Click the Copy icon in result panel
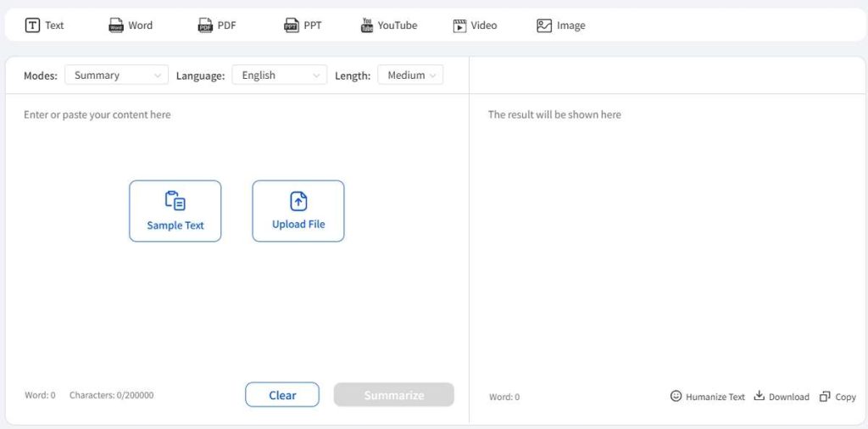868x429 pixels. click(x=825, y=396)
